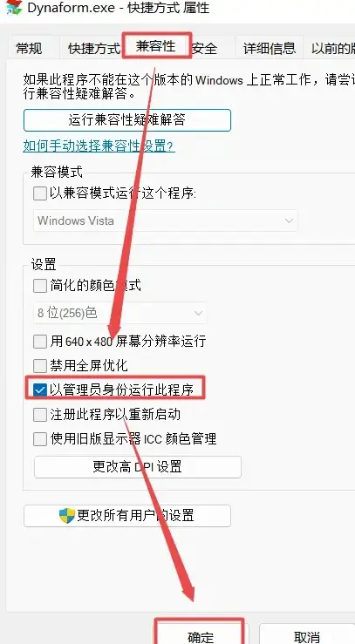The width and height of the screenshot is (355, 644).
Task: Expand the 8 位(256)色 dropdown
Action: tap(120, 313)
